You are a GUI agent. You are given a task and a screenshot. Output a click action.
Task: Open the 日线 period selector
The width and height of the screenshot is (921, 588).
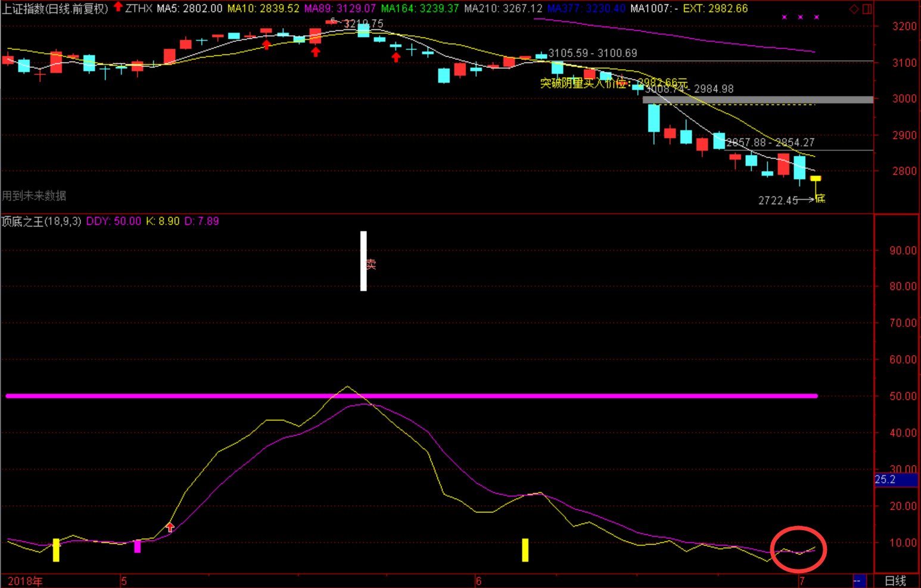click(895, 581)
